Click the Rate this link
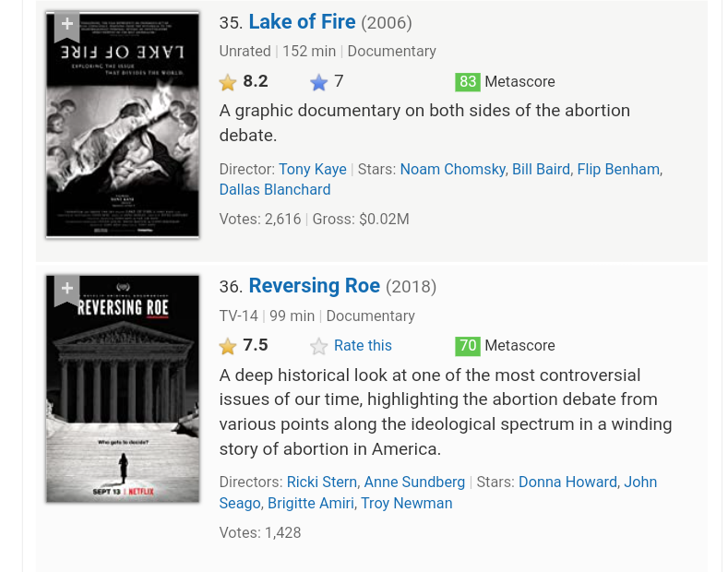 [363, 346]
